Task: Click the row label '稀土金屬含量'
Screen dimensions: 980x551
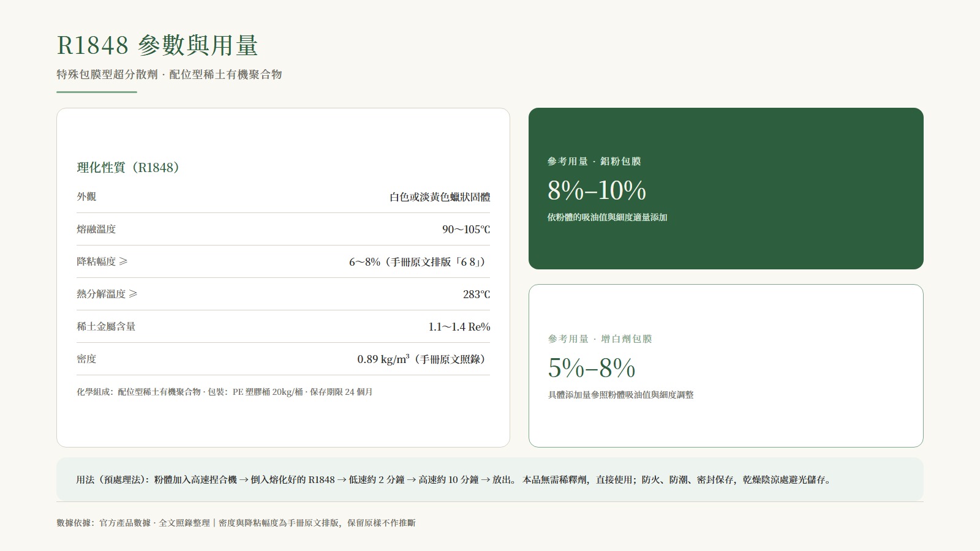Action: (x=106, y=326)
